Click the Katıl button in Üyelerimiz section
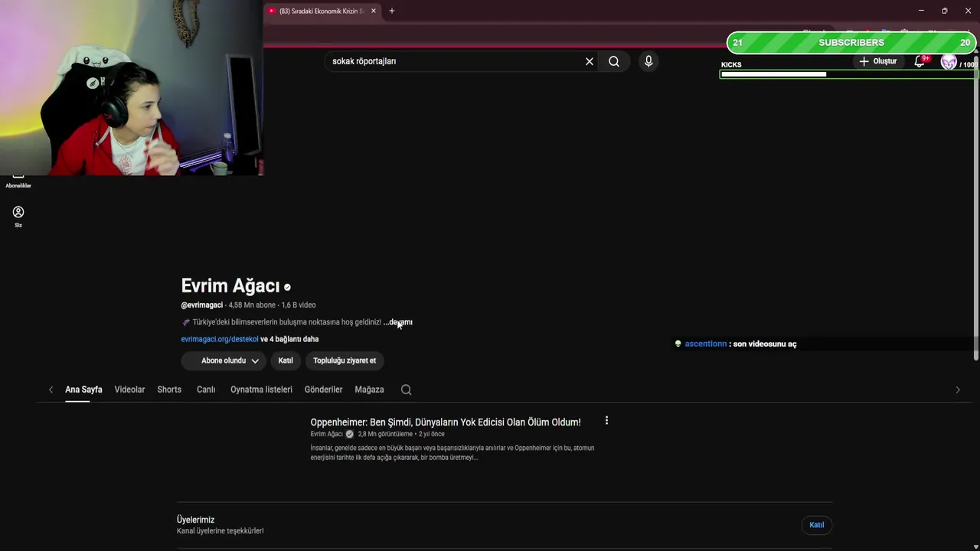980x551 pixels. click(x=817, y=525)
